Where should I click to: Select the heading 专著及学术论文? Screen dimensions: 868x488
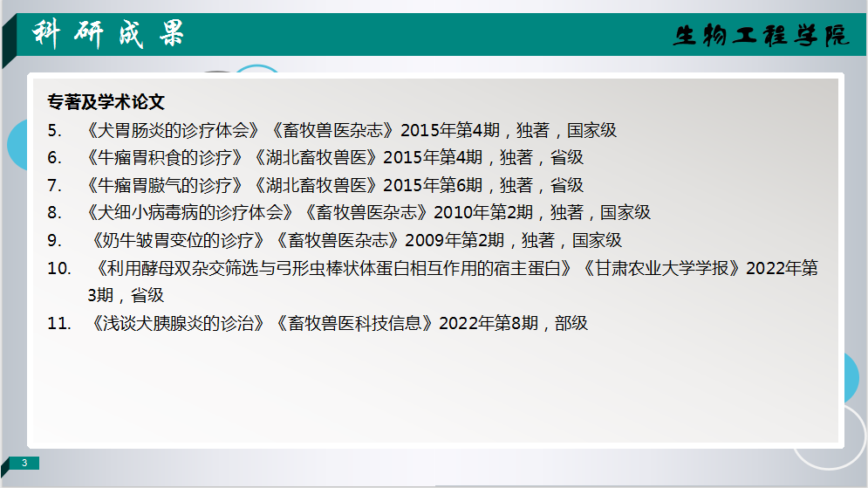[x=106, y=102]
